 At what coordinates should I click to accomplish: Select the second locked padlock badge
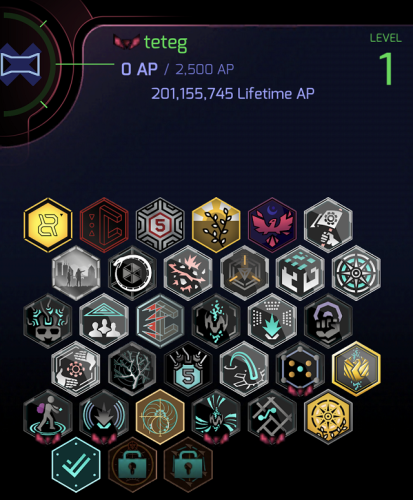pyautogui.click(x=188, y=465)
